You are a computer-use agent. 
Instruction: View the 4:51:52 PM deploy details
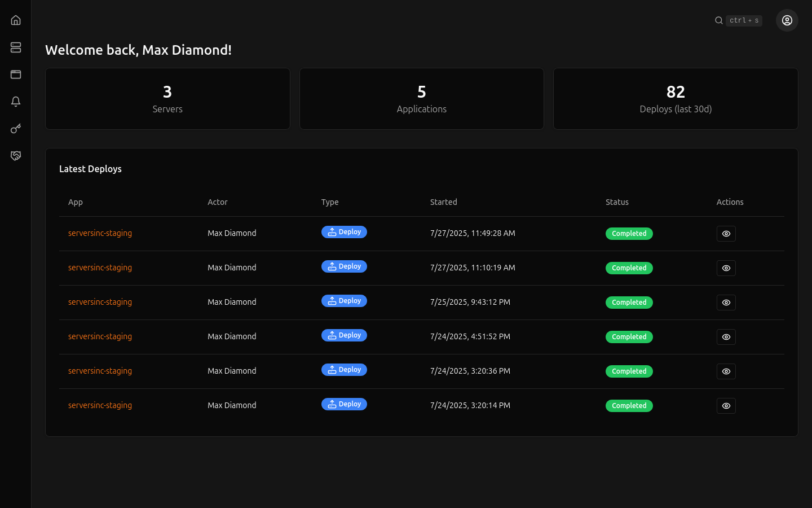coord(726,337)
